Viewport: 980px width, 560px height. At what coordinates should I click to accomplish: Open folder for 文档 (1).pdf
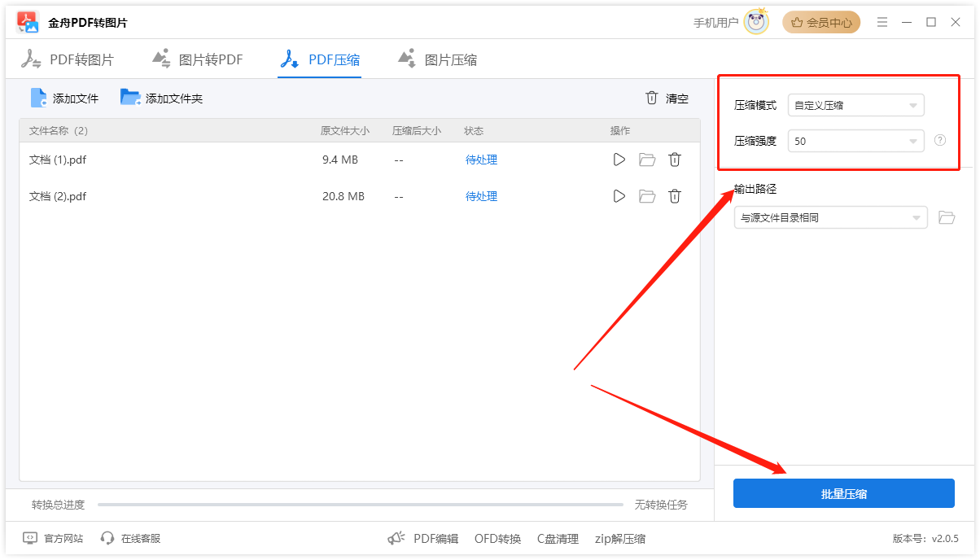[x=647, y=160]
